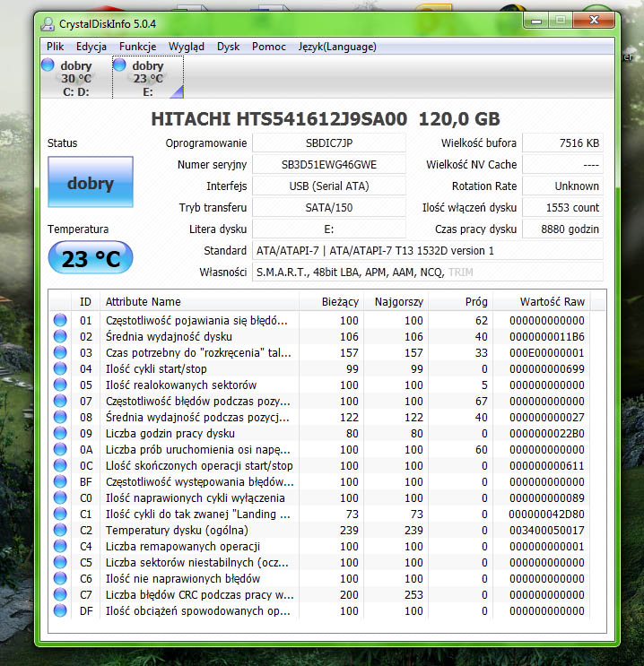Screen dimensions: 644x666
Task: Open the Plik menu
Action: pos(56,47)
